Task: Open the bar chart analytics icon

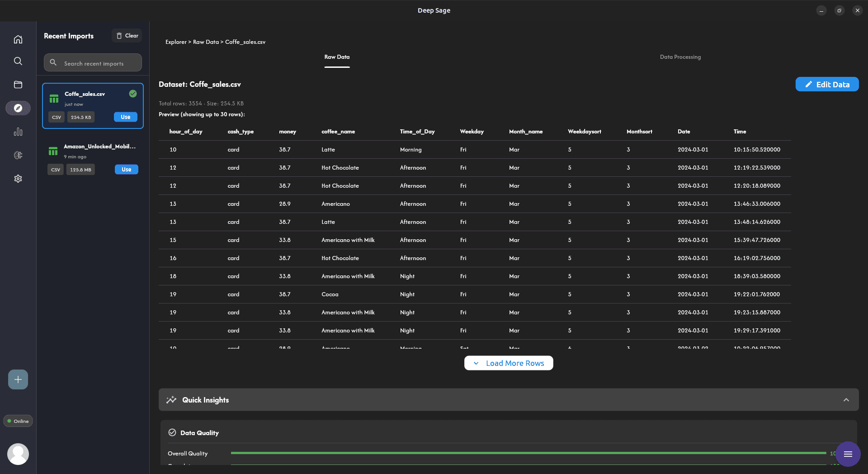Action: click(x=18, y=132)
